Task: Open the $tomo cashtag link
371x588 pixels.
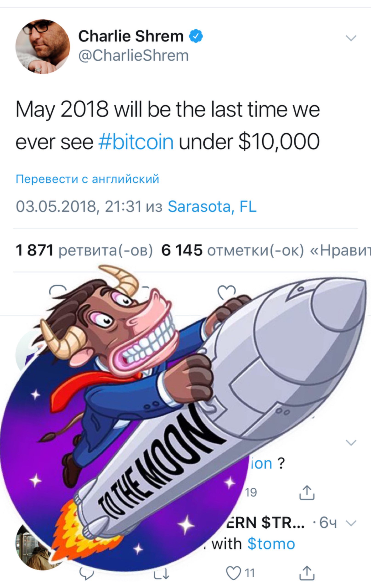Action: click(x=271, y=544)
